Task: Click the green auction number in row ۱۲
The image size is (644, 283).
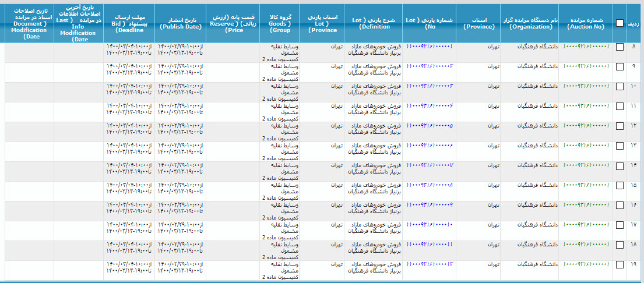Action: tap(586, 126)
